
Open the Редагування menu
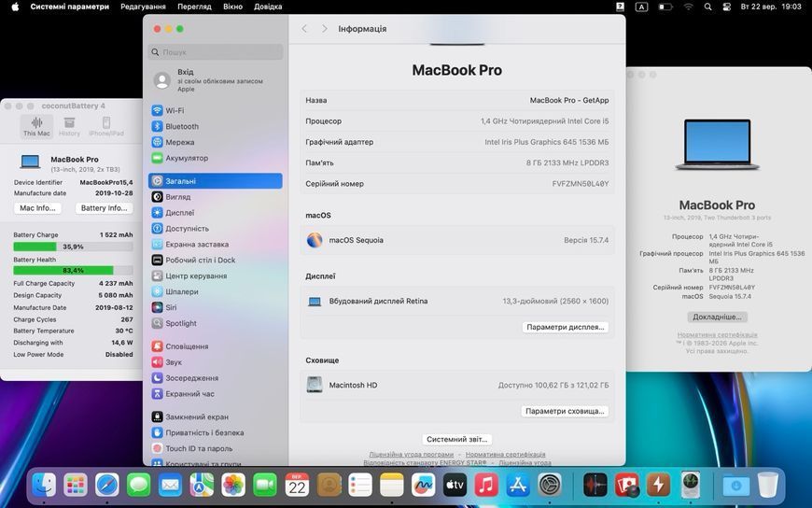click(x=143, y=7)
